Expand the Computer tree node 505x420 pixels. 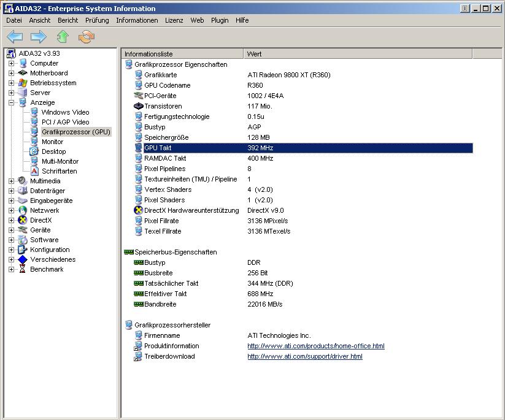tap(11, 63)
